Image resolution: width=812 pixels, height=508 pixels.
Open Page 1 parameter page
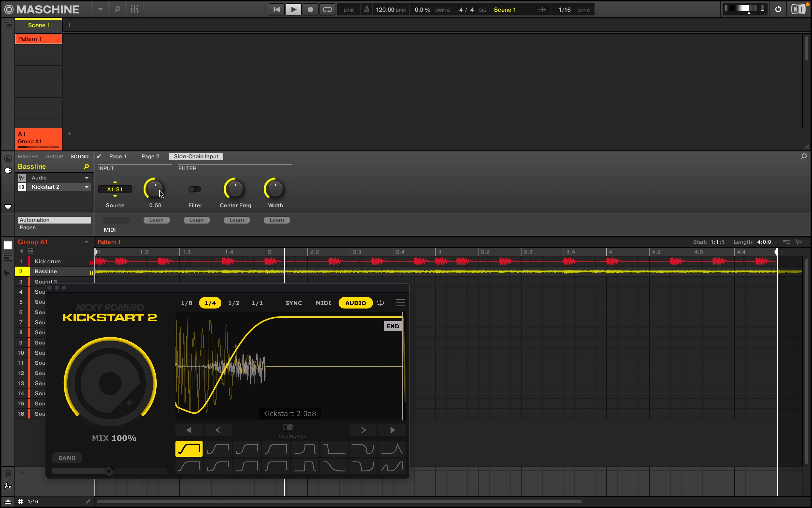point(118,157)
